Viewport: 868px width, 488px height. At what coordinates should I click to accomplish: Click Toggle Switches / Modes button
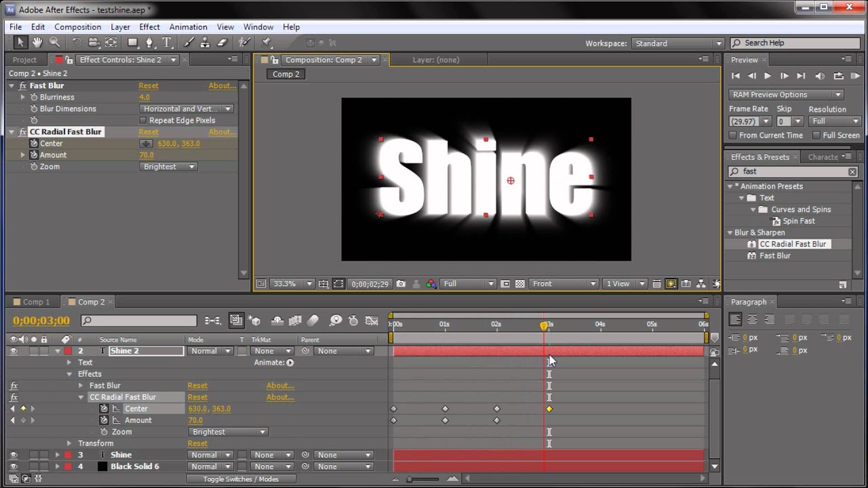pyautogui.click(x=241, y=479)
